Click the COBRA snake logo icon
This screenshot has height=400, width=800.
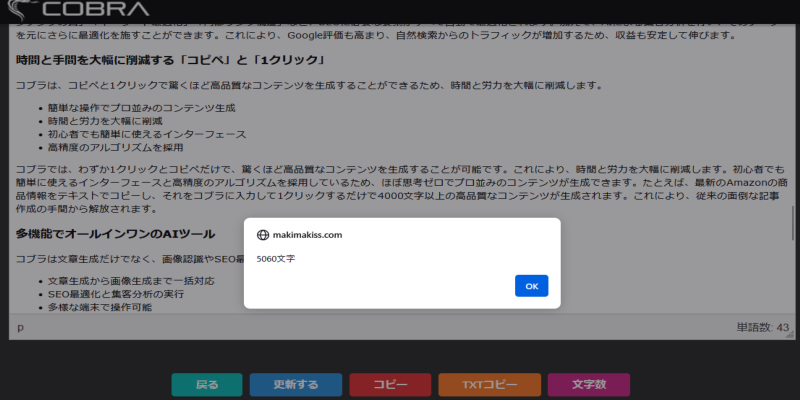click(x=20, y=9)
